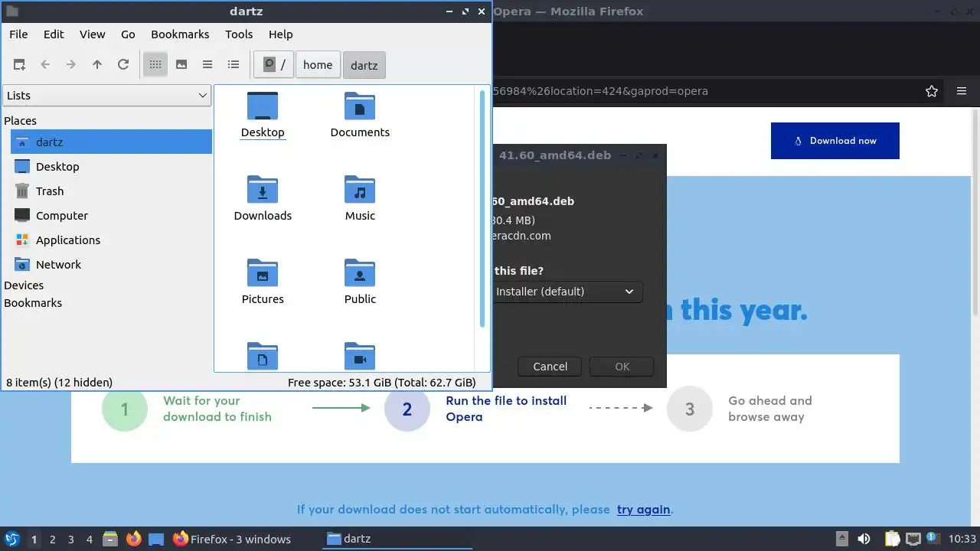The width and height of the screenshot is (980, 551).
Task: Open the Installer (default) application dropdown
Action: 567,292
